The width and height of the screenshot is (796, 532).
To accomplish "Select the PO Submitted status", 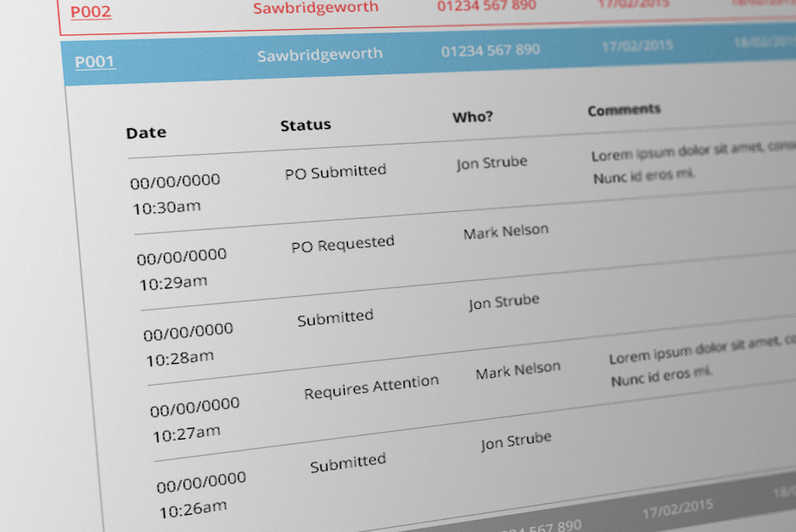I will pos(336,171).
